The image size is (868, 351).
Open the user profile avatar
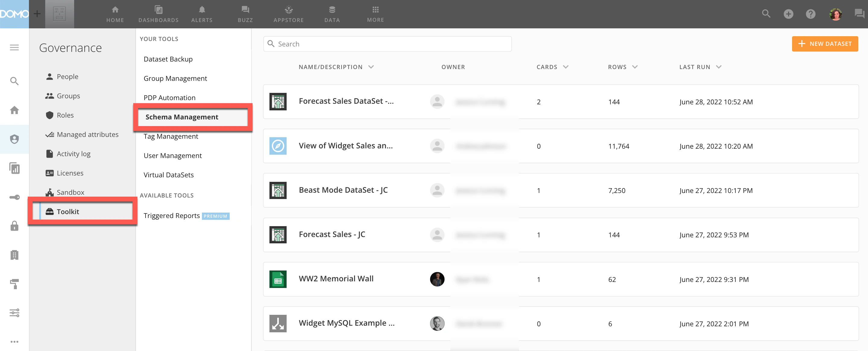click(836, 14)
